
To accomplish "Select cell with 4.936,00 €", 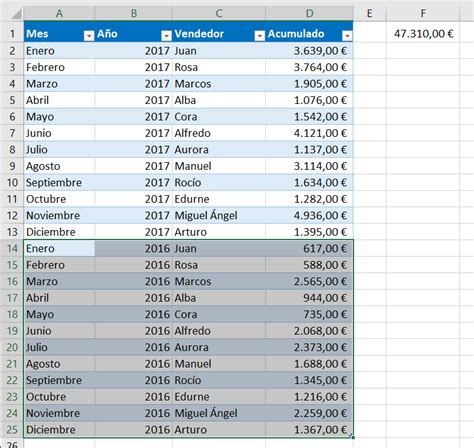I will 309,215.
